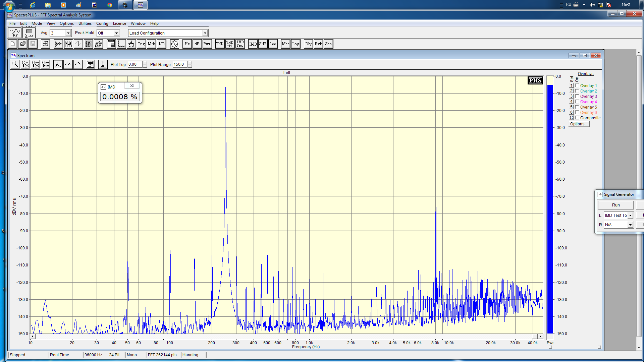Expand the Peak Hold dropdown

coord(116,33)
